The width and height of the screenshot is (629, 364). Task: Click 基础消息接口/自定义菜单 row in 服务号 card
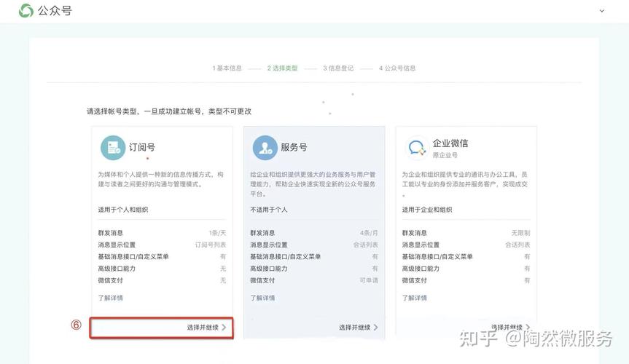pyautogui.click(x=314, y=256)
